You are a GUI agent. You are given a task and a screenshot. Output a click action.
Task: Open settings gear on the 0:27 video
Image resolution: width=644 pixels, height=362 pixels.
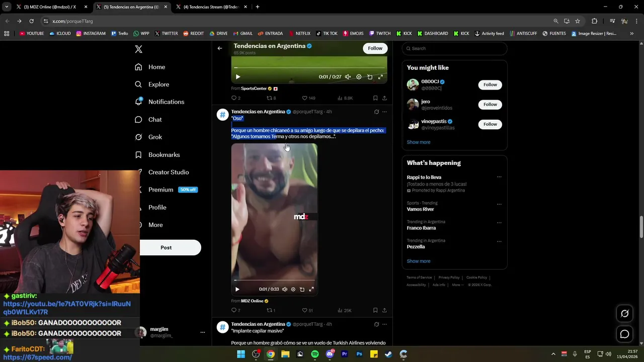(359, 77)
